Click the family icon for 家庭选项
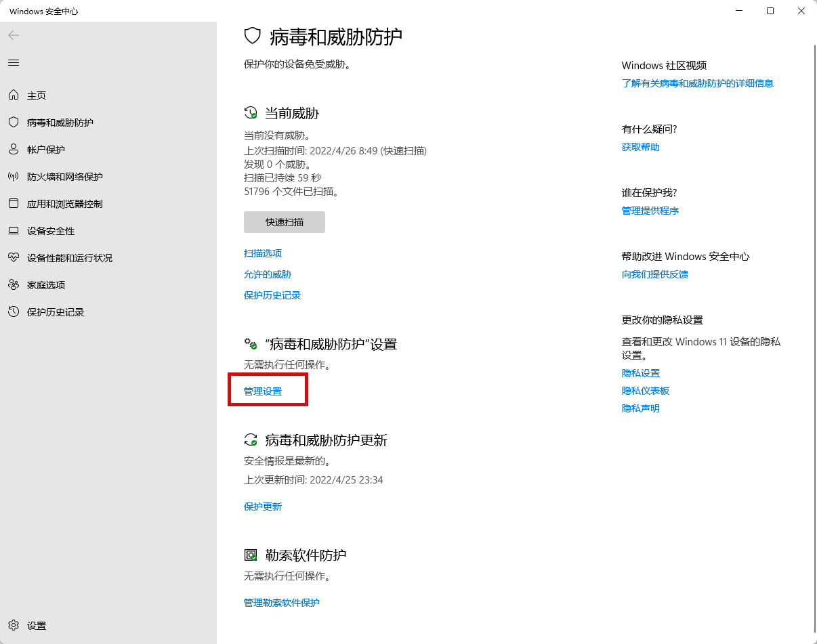Image resolution: width=817 pixels, height=644 pixels. click(14, 285)
